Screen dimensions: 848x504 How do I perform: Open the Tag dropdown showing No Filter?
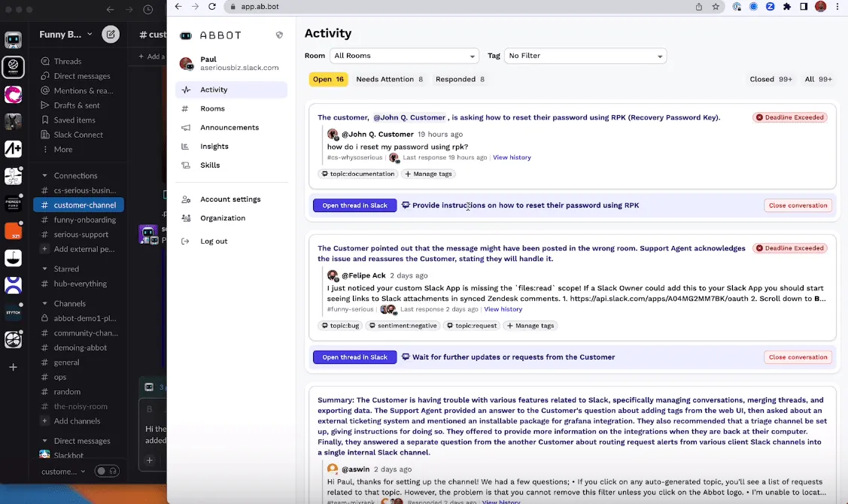tap(585, 56)
